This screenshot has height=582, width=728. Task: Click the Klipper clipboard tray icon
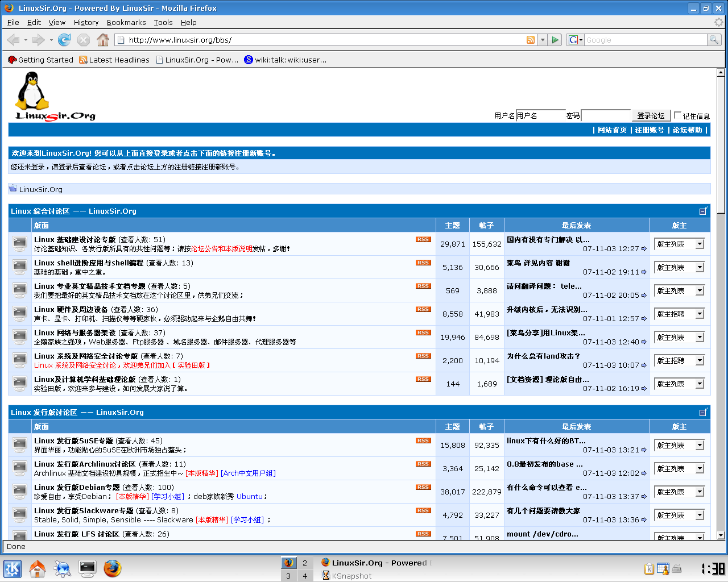649,568
